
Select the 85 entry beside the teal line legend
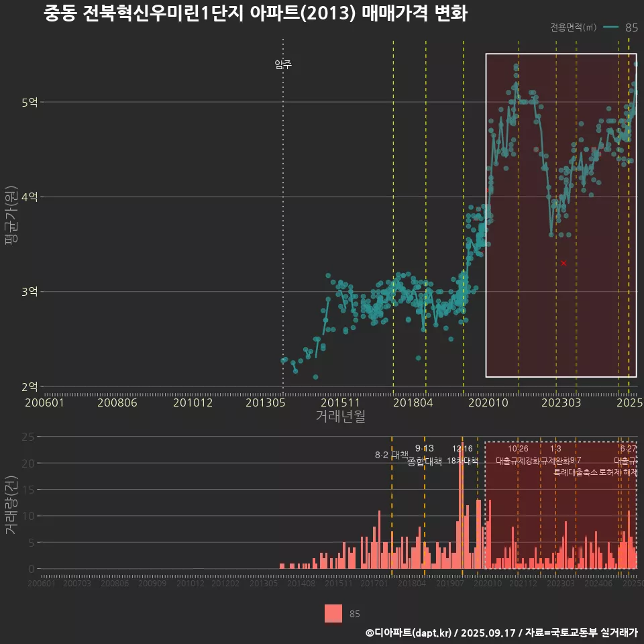click(x=631, y=28)
